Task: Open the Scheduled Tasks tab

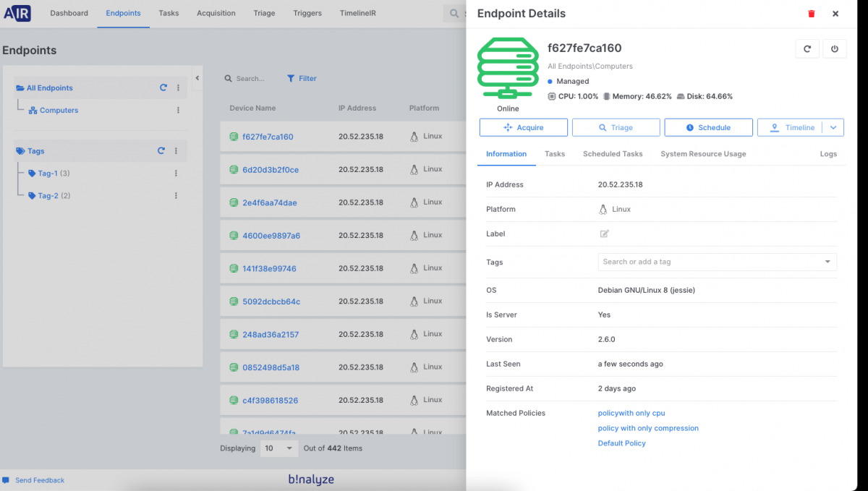Action: [x=612, y=154]
